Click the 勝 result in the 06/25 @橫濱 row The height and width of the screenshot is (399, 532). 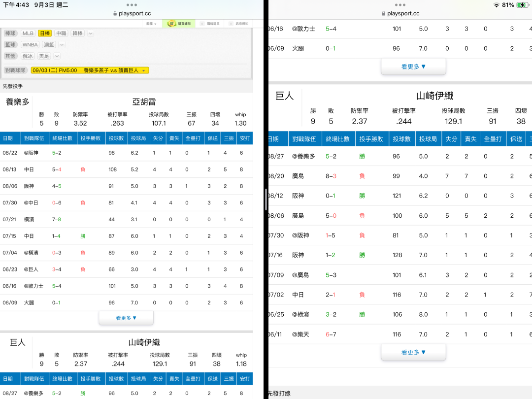pyautogui.click(x=362, y=314)
